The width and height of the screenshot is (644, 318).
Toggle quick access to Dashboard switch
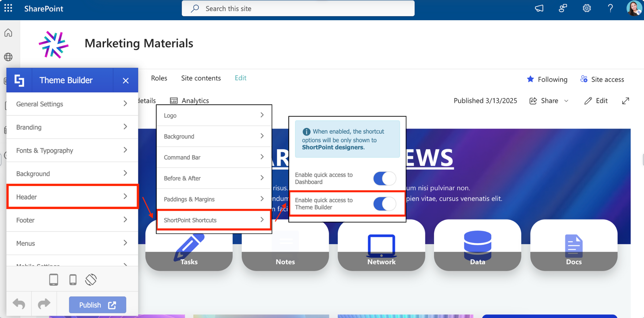pyautogui.click(x=384, y=179)
